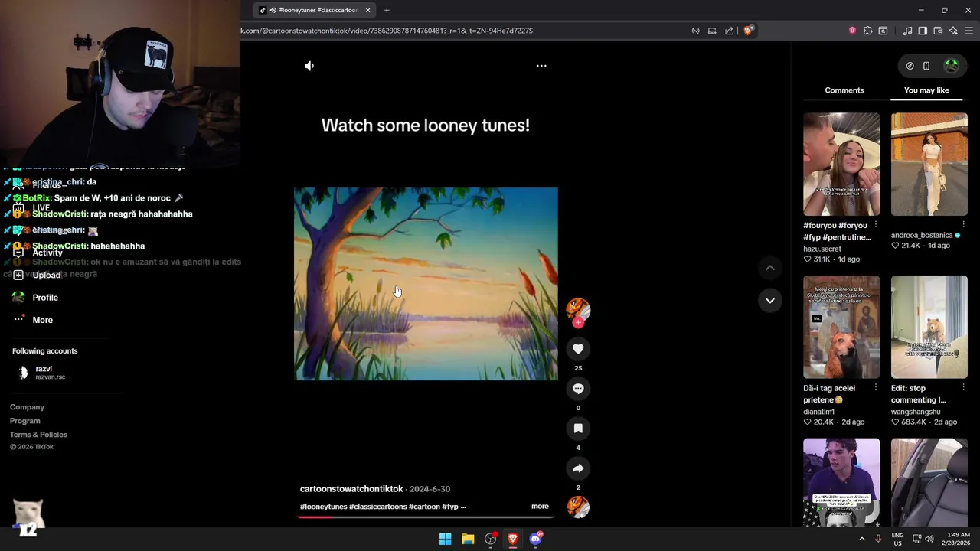Close the looneytunes browser tab

click(368, 10)
